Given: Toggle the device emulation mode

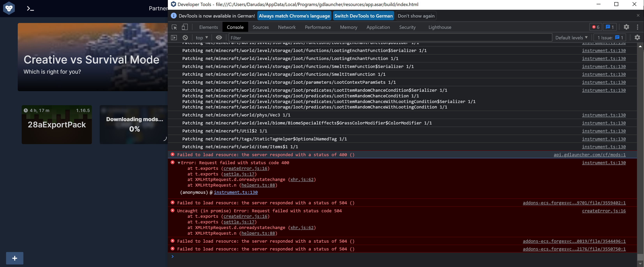Looking at the screenshot, I should coord(185,27).
